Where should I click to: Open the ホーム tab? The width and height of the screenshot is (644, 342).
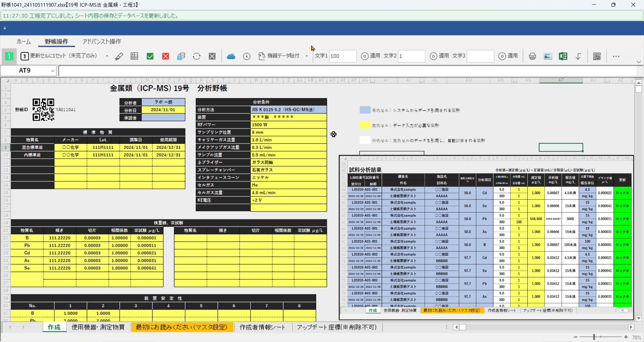24,42
